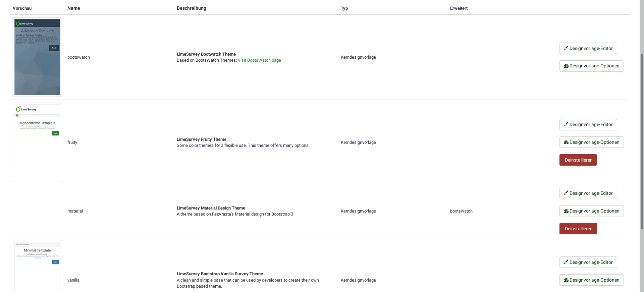
Task: Click the Erweitert column header
Action: [x=459, y=8]
